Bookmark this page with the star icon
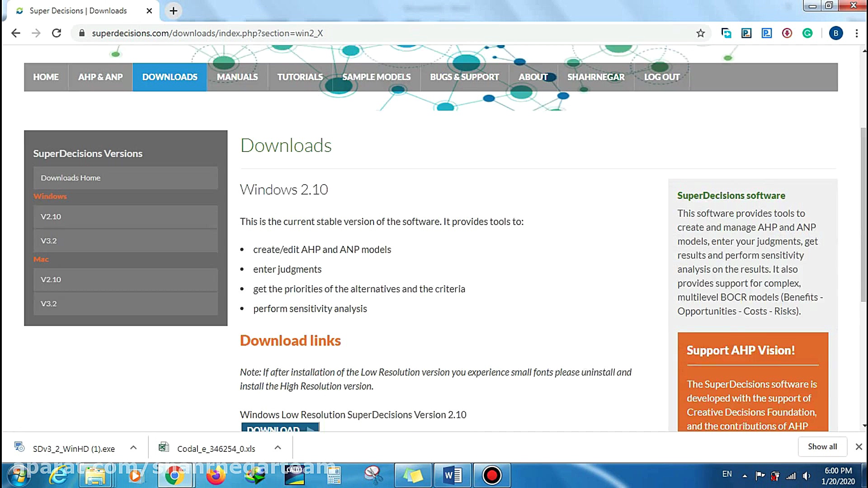Screen dimensions: 868x488 (700, 33)
